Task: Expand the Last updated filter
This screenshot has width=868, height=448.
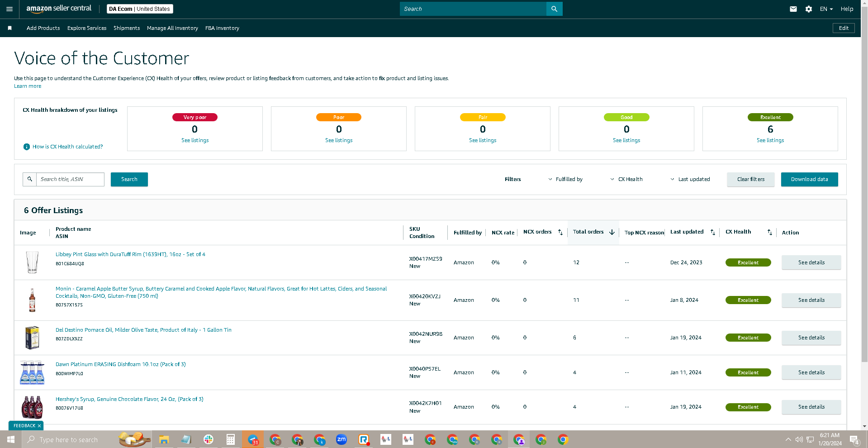Action: (690, 179)
